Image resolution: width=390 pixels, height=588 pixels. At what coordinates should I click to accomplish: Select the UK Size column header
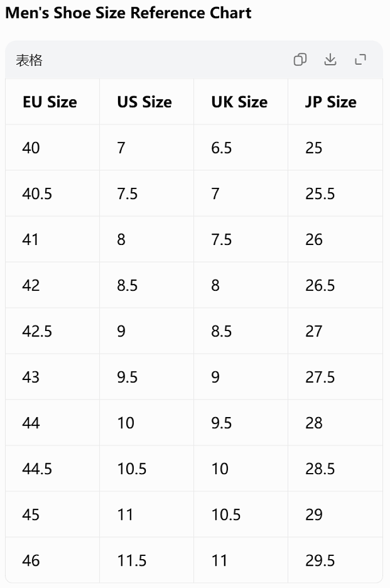(239, 102)
